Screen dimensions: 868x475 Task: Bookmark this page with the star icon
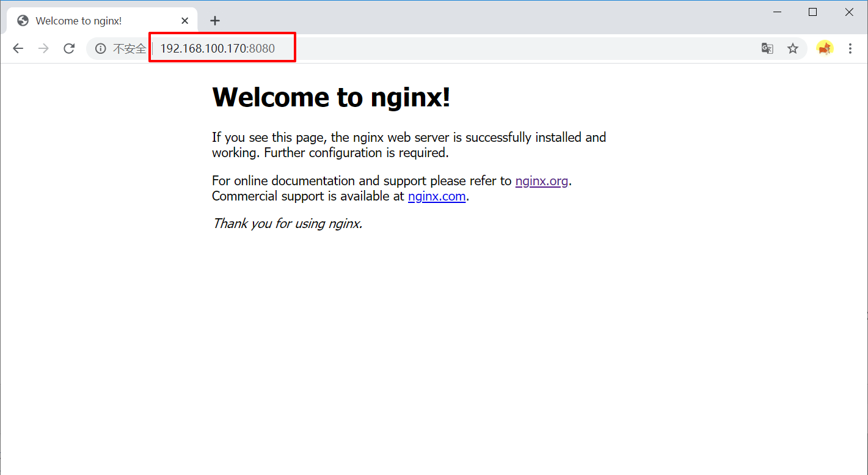(793, 49)
